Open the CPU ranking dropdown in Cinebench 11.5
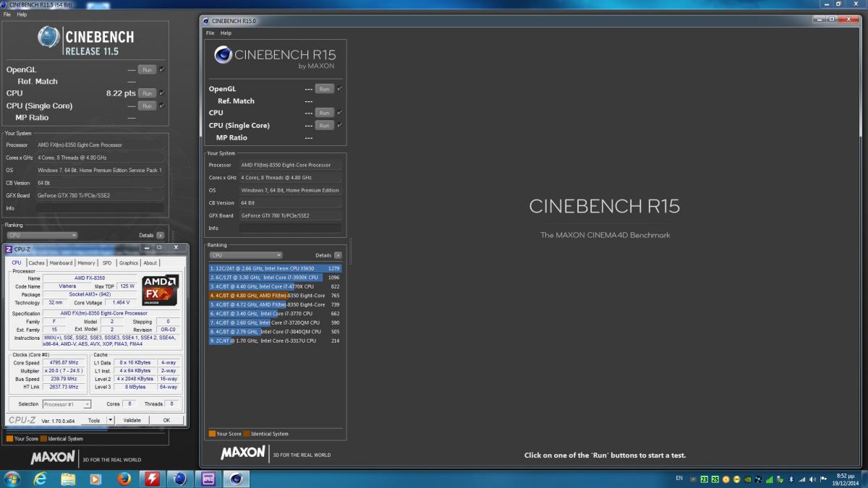The height and width of the screenshot is (488, 868). click(x=42, y=235)
